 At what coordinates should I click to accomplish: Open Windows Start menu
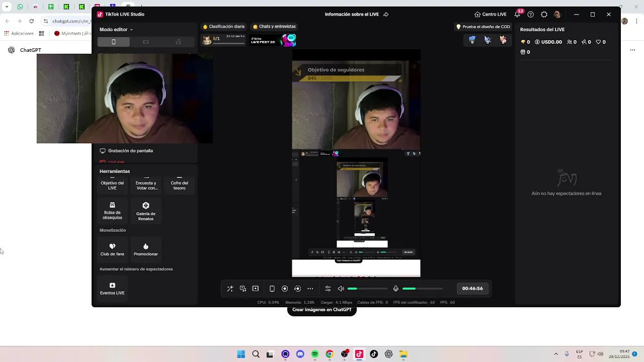(x=241, y=354)
